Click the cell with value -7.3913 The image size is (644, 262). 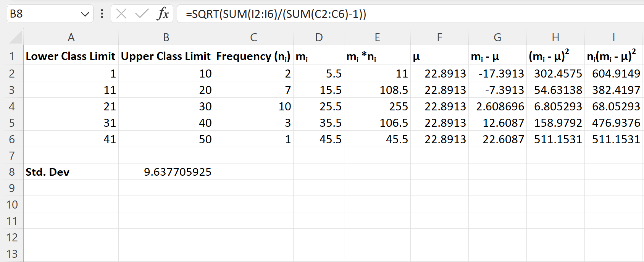tap(497, 90)
